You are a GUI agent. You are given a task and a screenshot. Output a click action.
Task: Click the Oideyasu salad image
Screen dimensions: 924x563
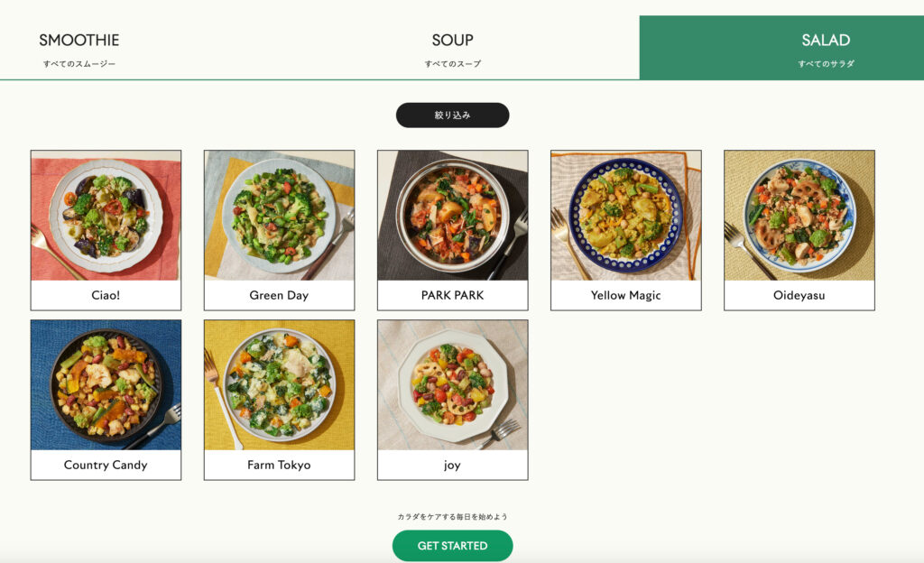click(799, 216)
